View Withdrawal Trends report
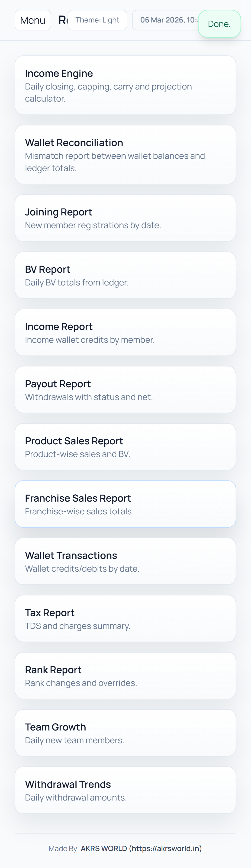The height and width of the screenshot is (868, 251). pyautogui.click(x=125, y=790)
